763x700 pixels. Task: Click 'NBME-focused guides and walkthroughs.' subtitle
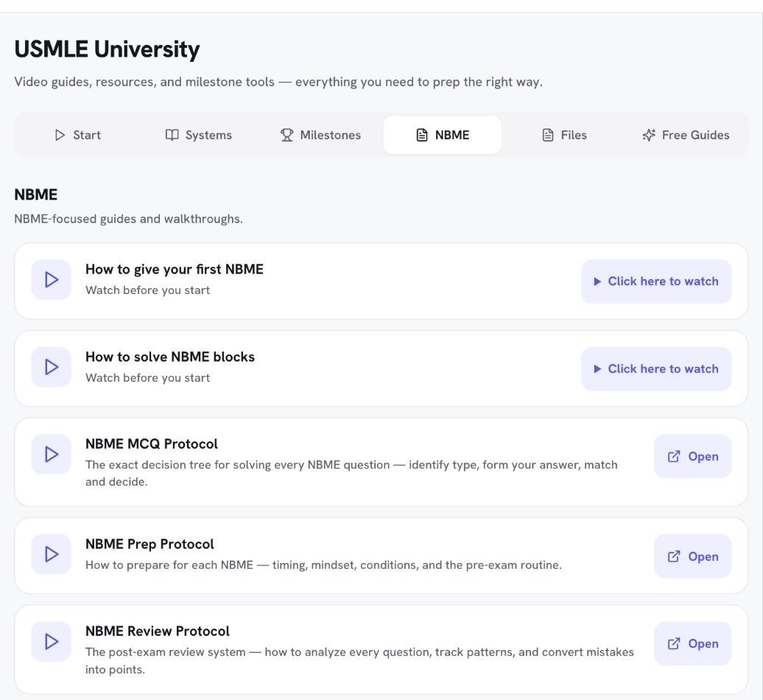point(128,219)
